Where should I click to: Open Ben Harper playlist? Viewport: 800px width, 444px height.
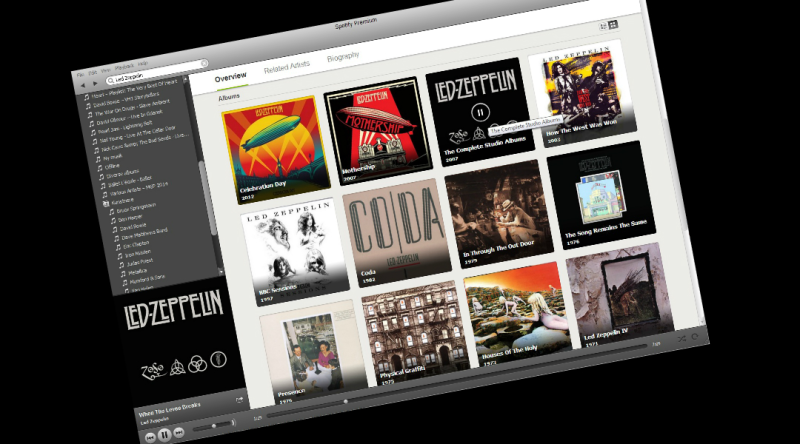pyautogui.click(x=130, y=218)
